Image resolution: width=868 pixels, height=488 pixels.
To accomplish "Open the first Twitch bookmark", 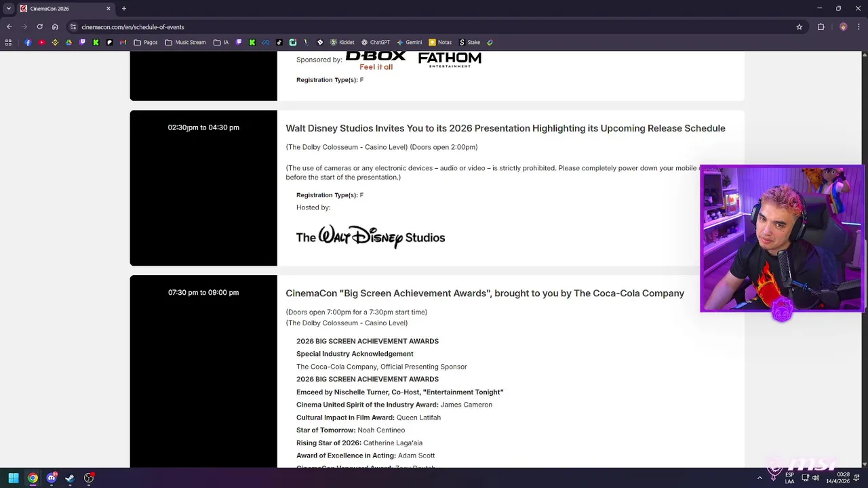I will tap(82, 42).
